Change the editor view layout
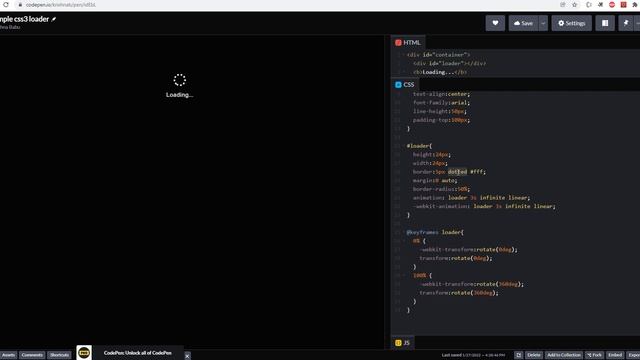This screenshot has width=640, height=360. (x=605, y=23)
